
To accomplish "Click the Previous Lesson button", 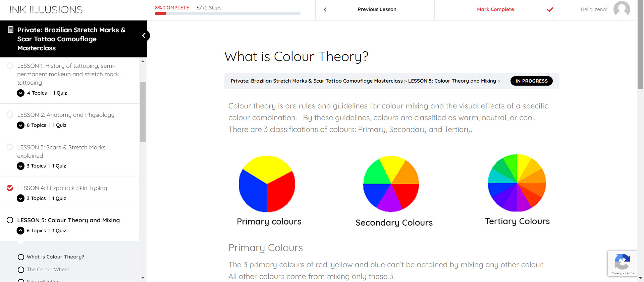I will pyautogui.click(x=377, y=9).
